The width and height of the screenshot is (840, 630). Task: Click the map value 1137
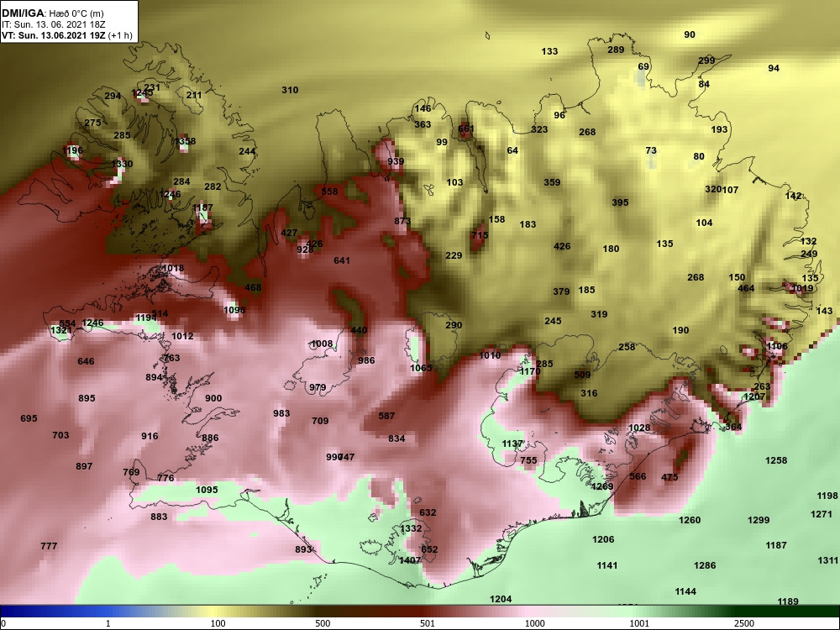coord(512,444)
